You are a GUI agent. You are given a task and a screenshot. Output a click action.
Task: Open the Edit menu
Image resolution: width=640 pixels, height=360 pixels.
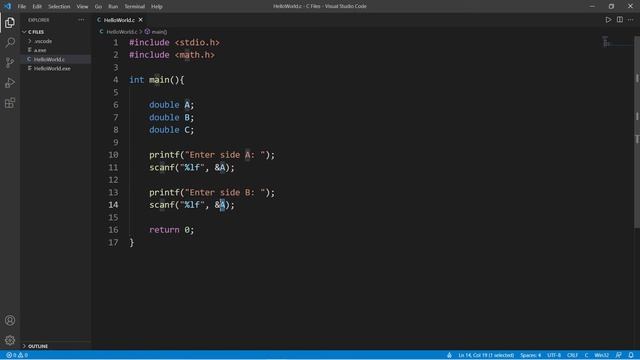tap(37, 6)
